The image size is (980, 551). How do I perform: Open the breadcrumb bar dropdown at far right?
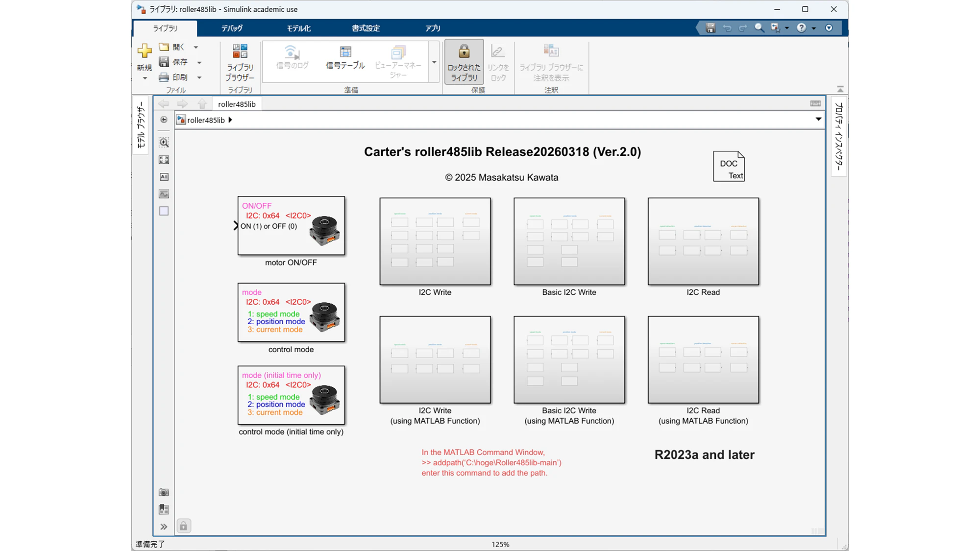pyautogui.click(x=818, y=120)
